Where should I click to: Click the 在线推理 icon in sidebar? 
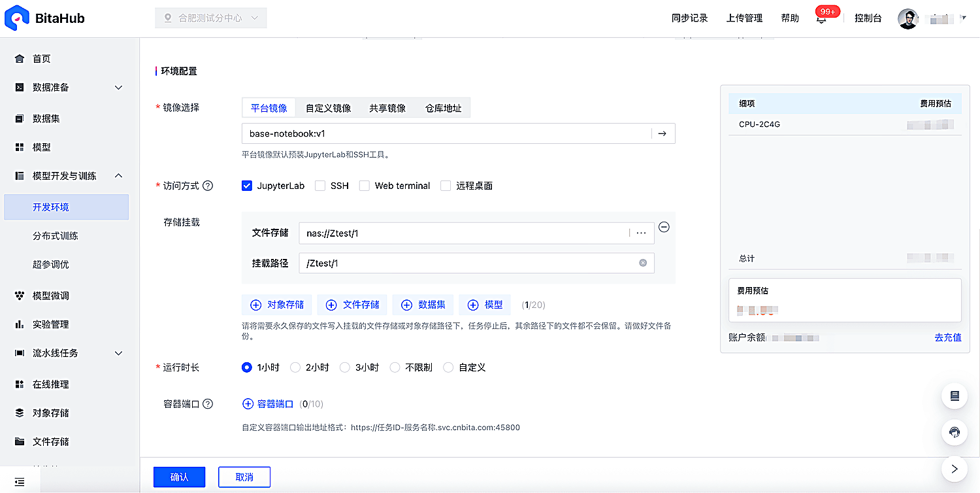[20, 384]
